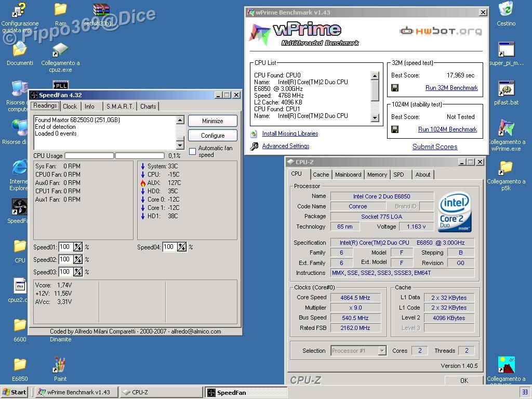Click Install Missing Libraries icon
532x399 pixels.
point(254,134)
